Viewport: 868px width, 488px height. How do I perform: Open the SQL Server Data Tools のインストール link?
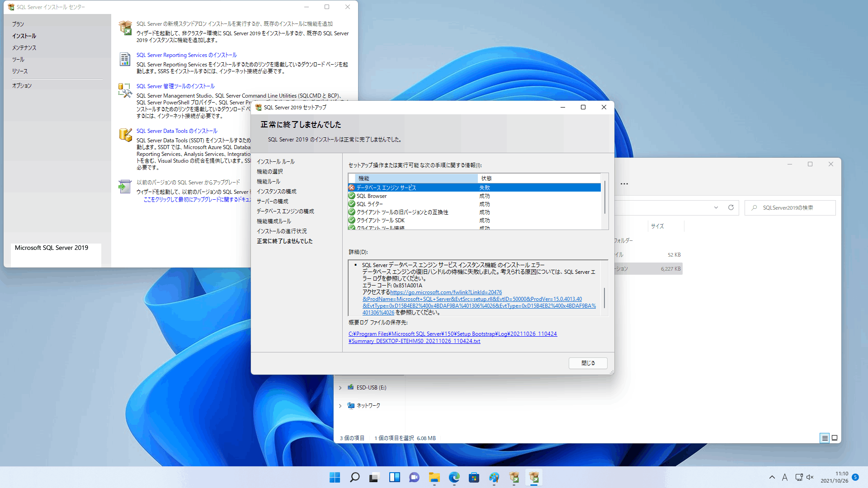tap(177, 131)
